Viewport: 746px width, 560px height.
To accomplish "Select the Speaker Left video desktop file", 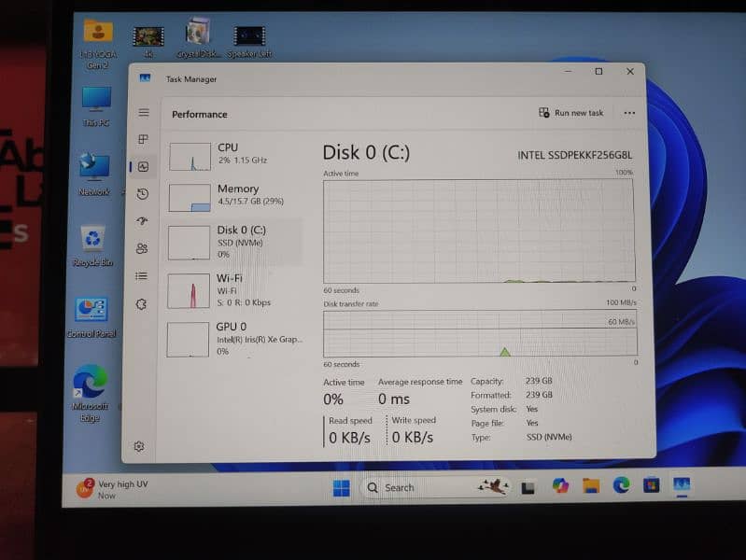I will (x=249, y=42).
